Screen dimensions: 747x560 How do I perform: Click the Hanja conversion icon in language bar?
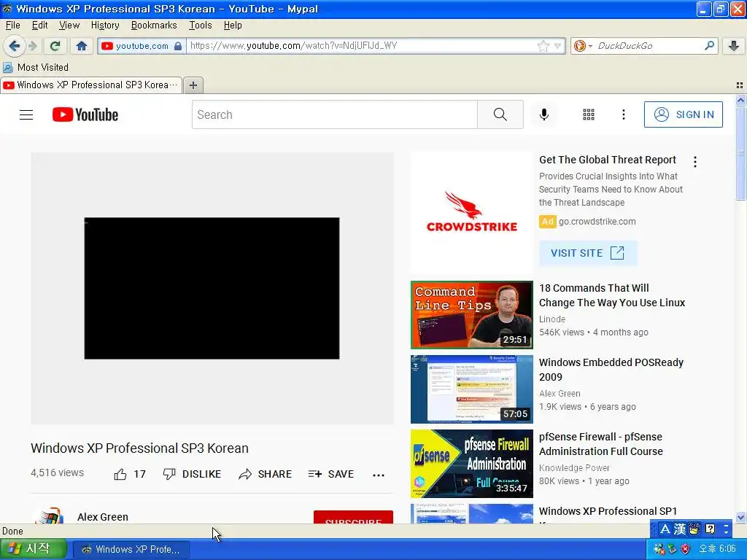[680, 529]
